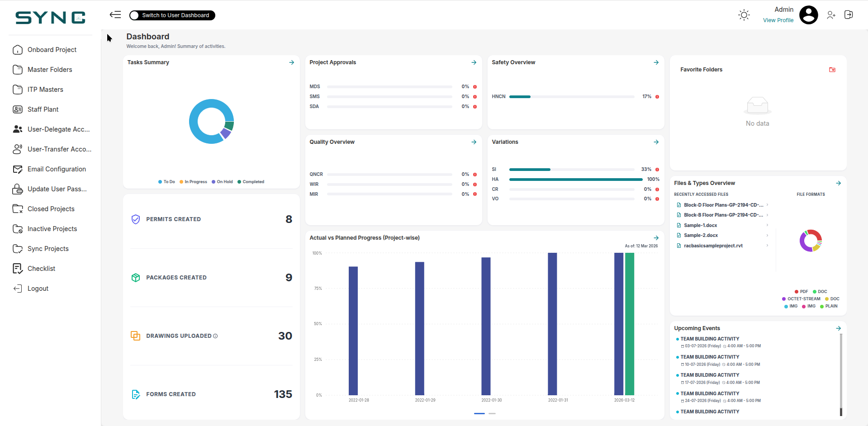Image resolution: width=868 pixels, height=426 pixels.
Task: Click the Admin profile avatar
Action: 808,15
